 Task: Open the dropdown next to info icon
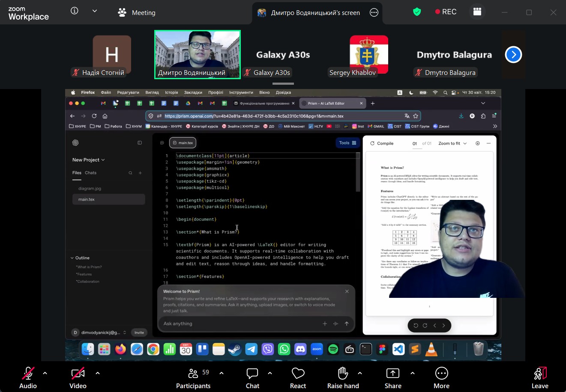(x=95, y=11)
